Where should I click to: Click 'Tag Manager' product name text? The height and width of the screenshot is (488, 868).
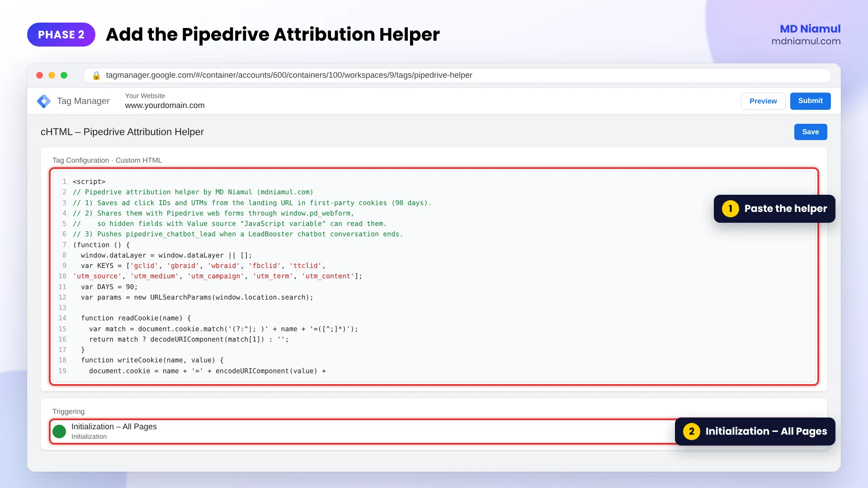(83, 101)
